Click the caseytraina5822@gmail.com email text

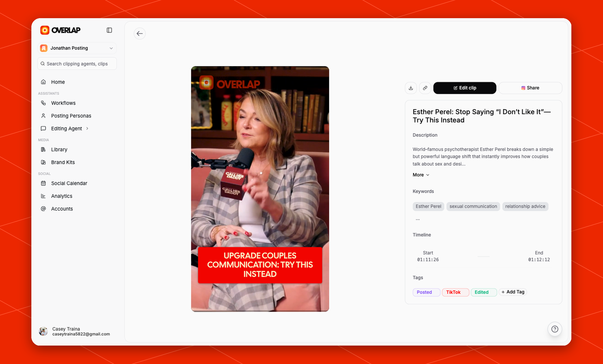(x=81, y=334)
